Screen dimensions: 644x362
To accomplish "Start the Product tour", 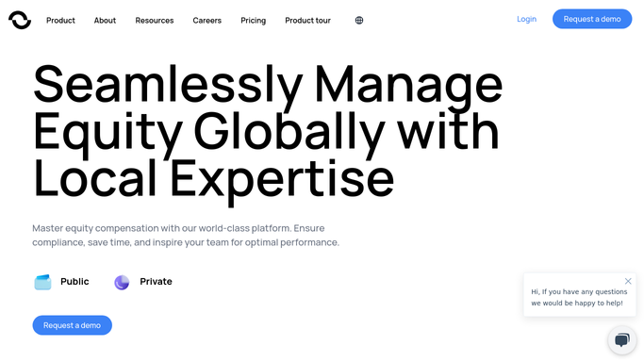I will point(307,21).
